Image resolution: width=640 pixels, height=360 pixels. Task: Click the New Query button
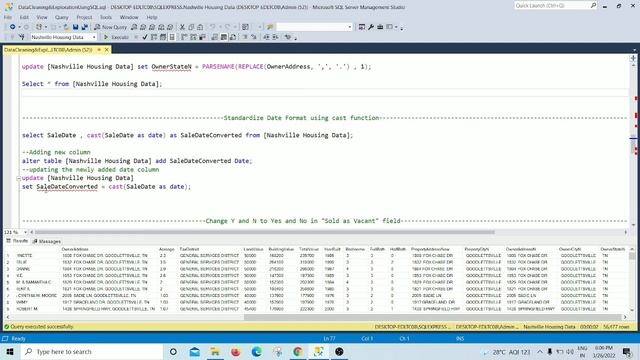coord(111,27)
